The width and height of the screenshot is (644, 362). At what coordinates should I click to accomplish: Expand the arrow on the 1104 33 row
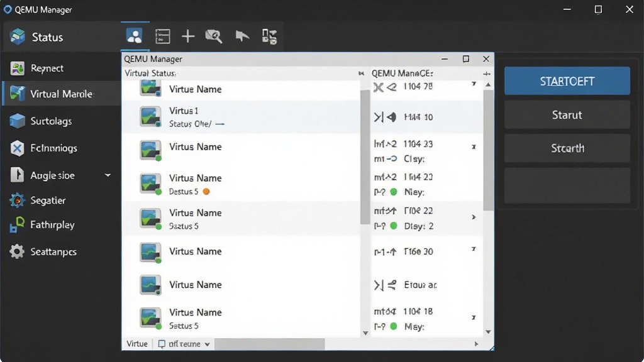click(x=474, y=146)
